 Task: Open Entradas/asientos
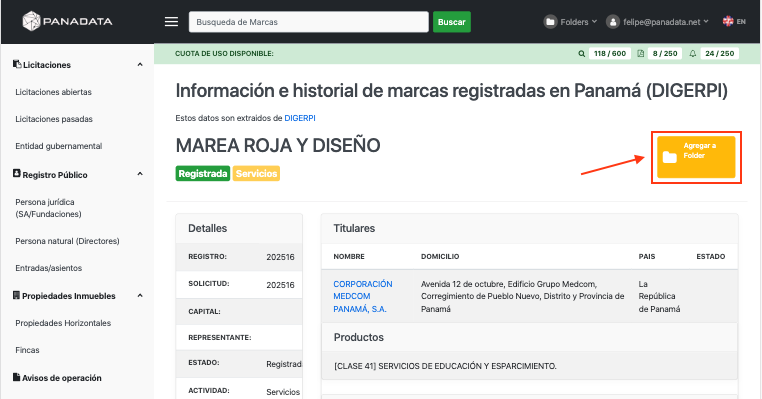[49, 268]
